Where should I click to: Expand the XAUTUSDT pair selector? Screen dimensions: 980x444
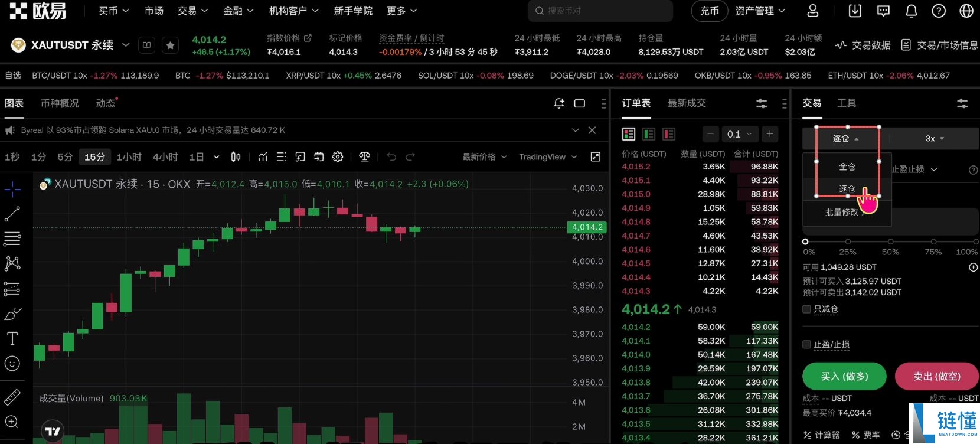point(126,45)
